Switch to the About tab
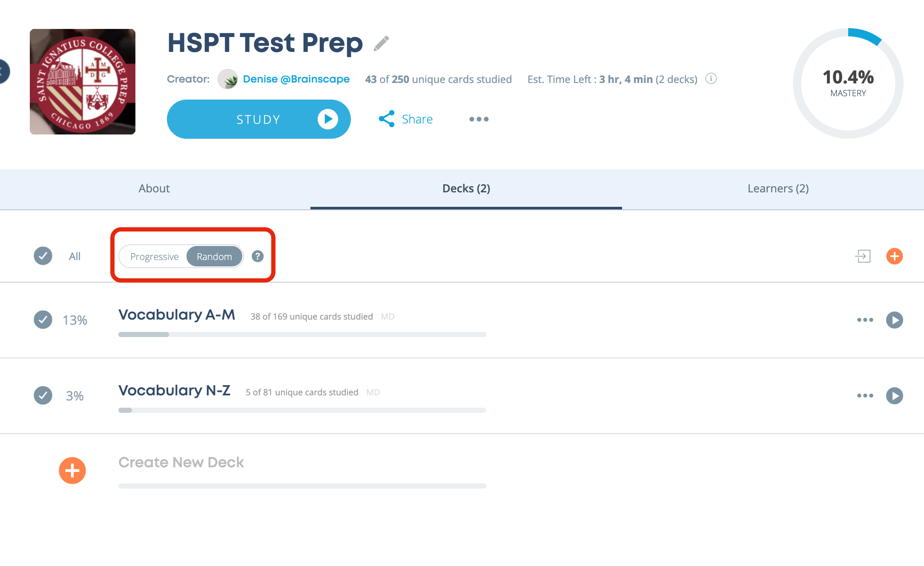 [x=154, y=189]
